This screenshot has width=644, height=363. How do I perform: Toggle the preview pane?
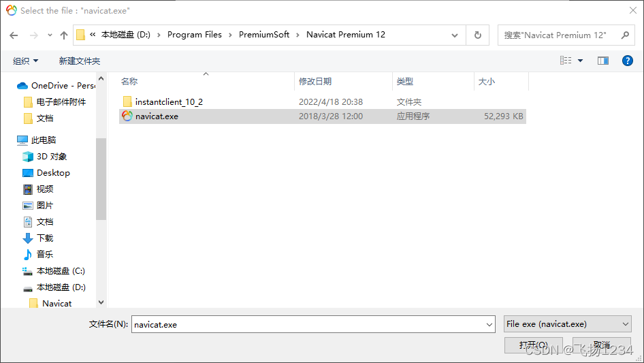603,61
